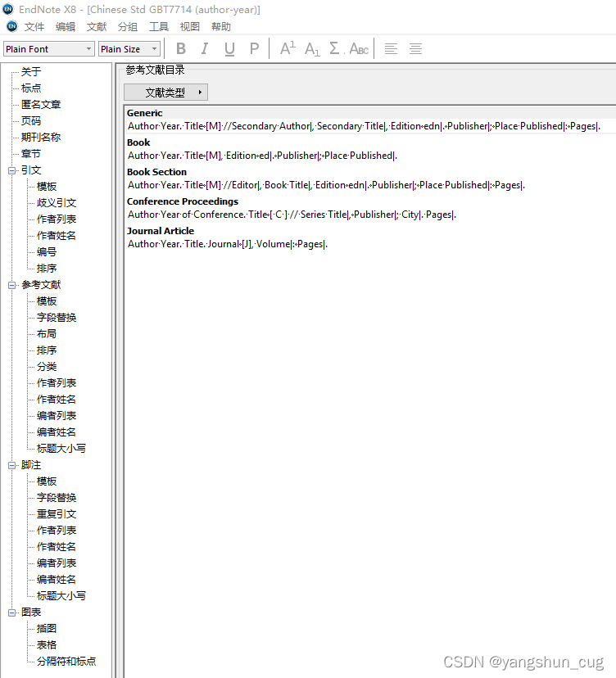Open the 文献 menu
The width and height of the screenshot is (616, 678).
click(97, 27)
